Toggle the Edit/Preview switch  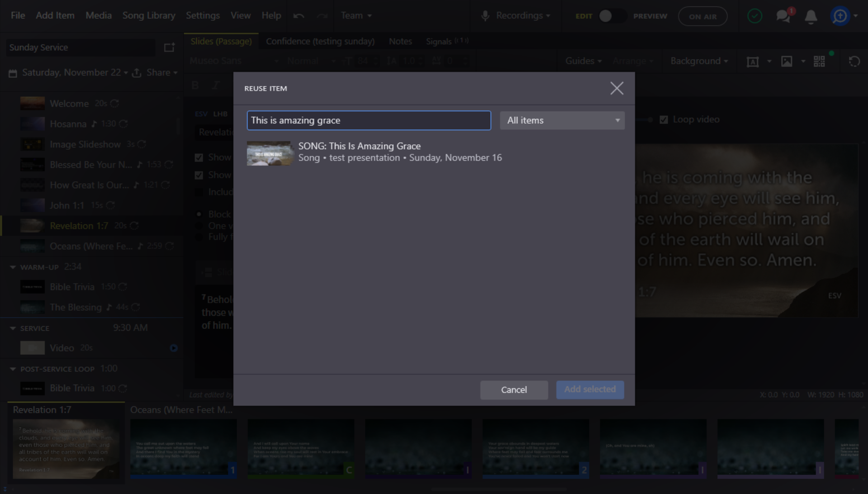click(x=612, y=16)
